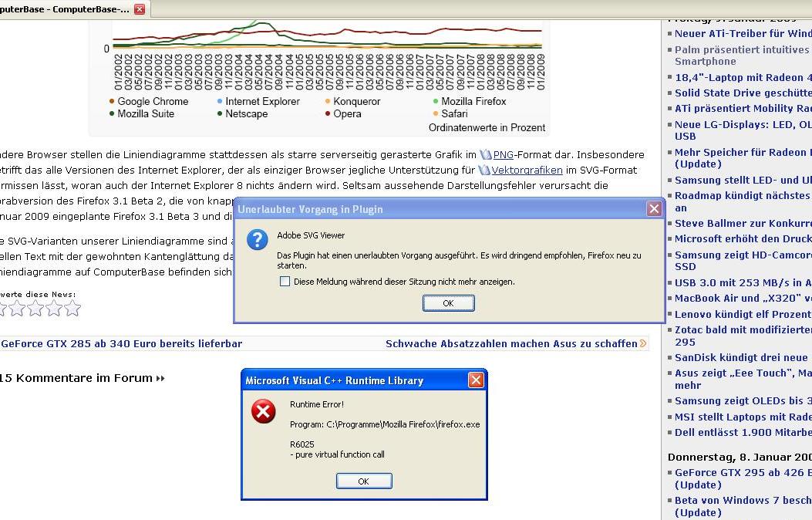
Task: Rate the news with the second star
Action: [x=17, y=309]
